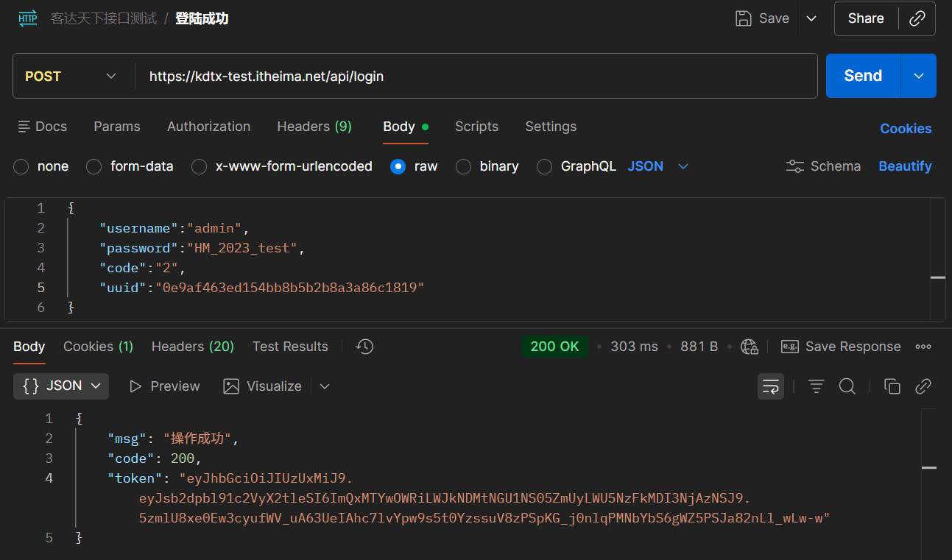Screen dimensions: 952x560
Task: Open the response more options ellipsis
Action: tap(923, 347)
